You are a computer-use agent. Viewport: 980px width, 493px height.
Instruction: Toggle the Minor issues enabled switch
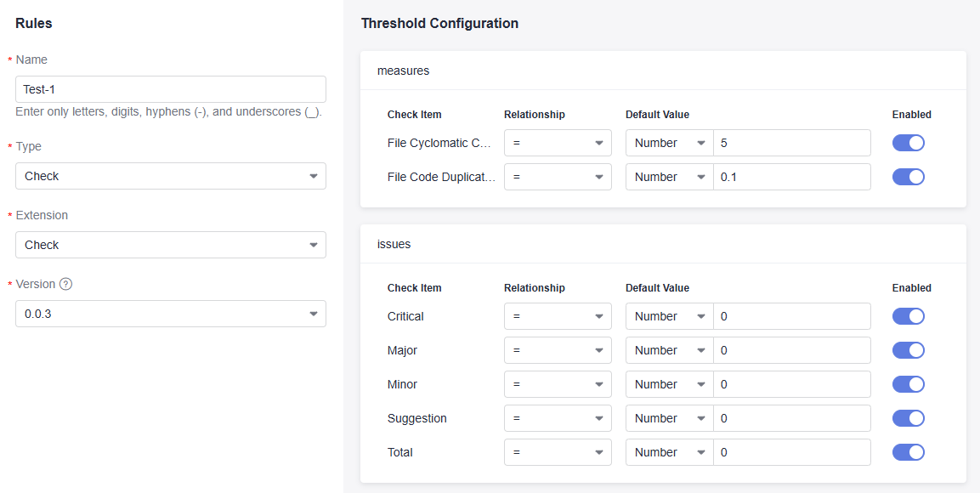pyautogui.click(x=908, y=384)
